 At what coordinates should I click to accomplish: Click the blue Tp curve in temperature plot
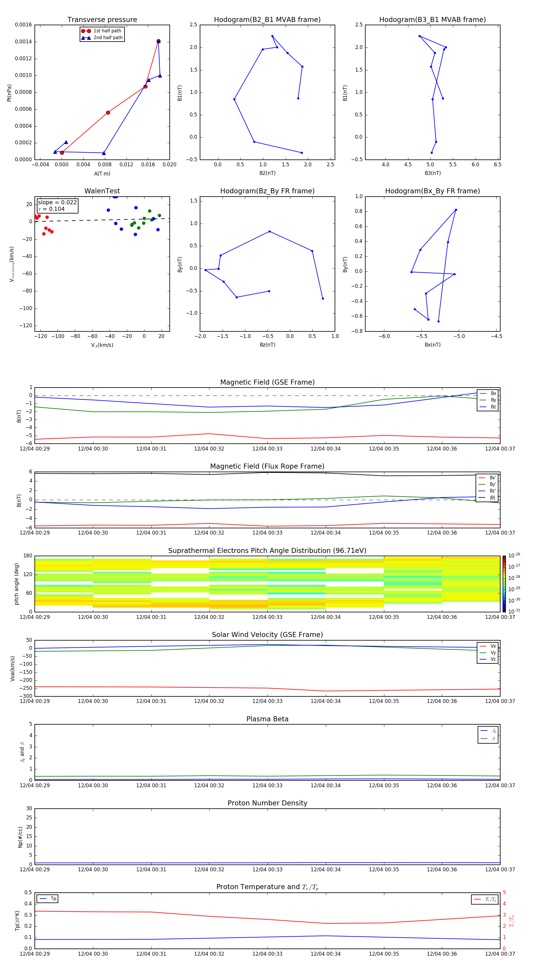267,937
